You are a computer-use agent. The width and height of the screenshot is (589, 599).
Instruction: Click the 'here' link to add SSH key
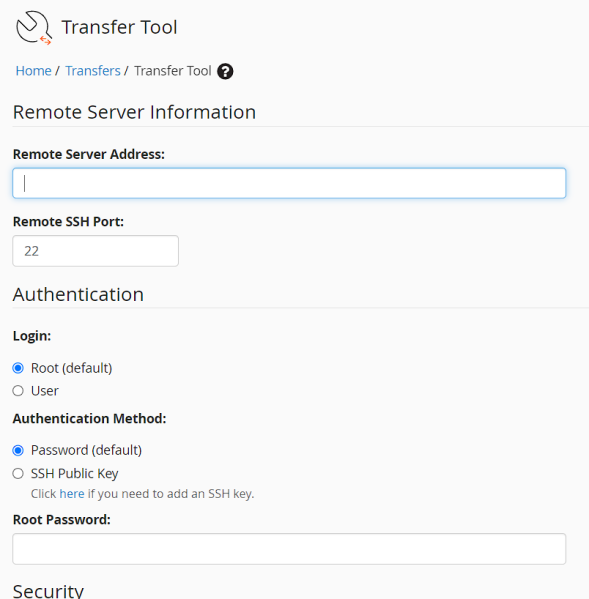72,494
